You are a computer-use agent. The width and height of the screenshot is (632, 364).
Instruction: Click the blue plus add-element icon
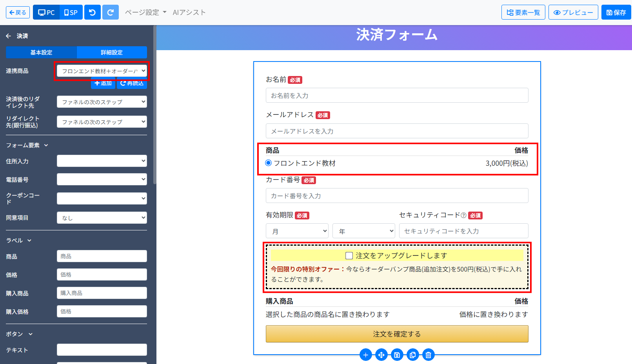pos(365,355)
